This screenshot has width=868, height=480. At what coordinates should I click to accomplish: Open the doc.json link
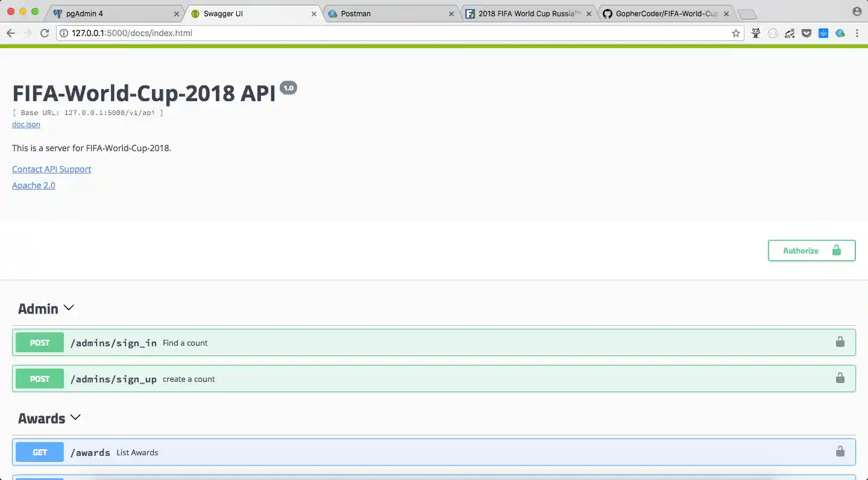pos(25,124)
